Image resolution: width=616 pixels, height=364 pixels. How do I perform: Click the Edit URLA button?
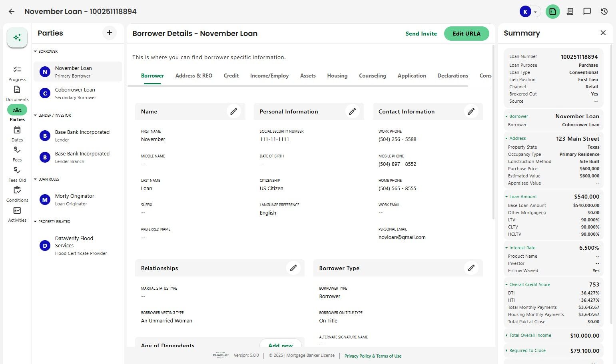466,34
